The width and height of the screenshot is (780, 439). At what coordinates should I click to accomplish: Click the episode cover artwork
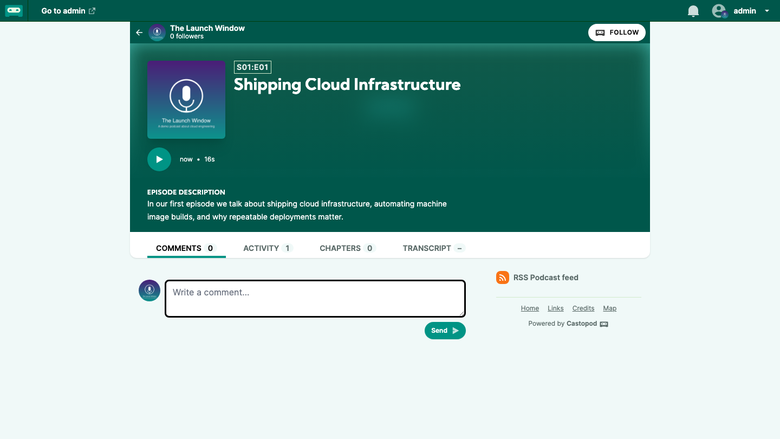[186, 99]
